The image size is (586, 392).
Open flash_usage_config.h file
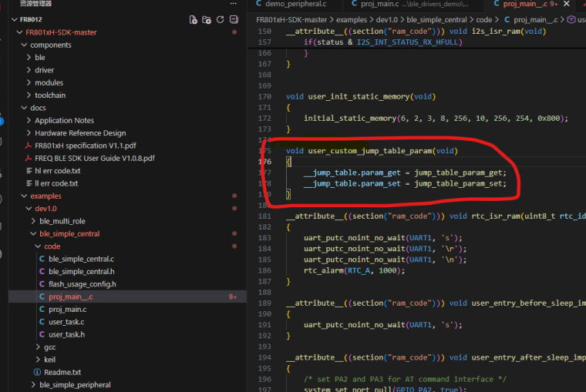tap(82, 284)
